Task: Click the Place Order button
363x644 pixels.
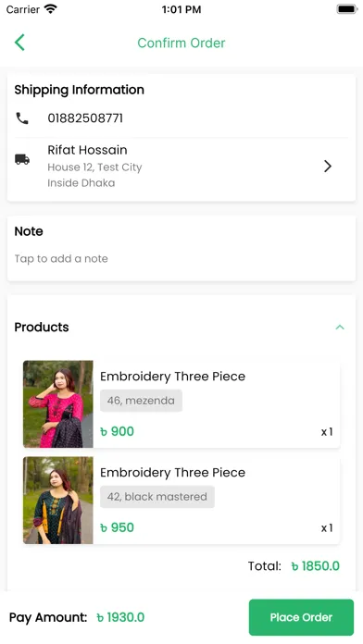Action: (301, 617)
